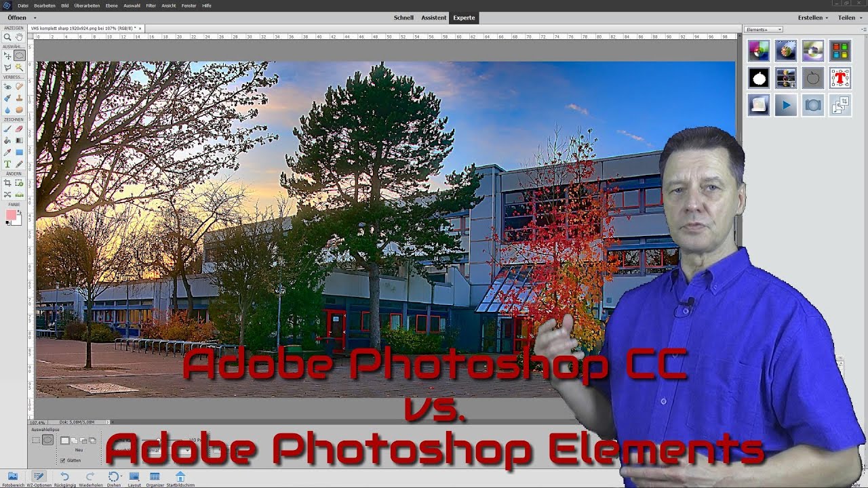Viewport: 868px width, 488px height.
Task: Select the Paint Bucket tool
Action: click(x=7, y=140)
